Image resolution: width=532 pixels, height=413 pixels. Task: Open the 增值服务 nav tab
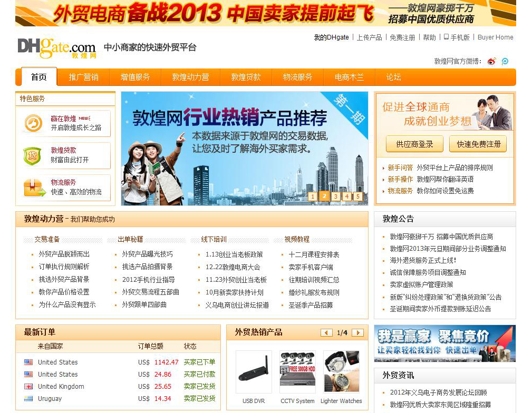[135, 77]
